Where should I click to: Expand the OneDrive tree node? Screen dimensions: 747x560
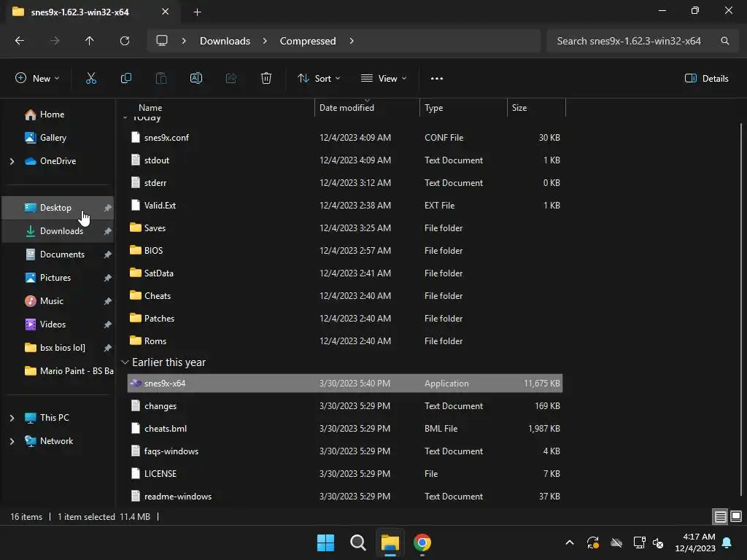click(x=12, y=161)
